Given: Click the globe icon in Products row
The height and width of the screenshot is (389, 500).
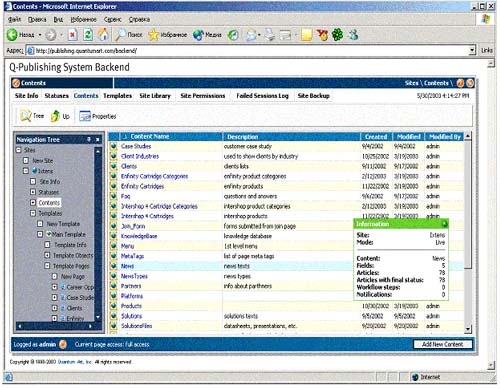Looking at the screenshot, I should [114, 306].
